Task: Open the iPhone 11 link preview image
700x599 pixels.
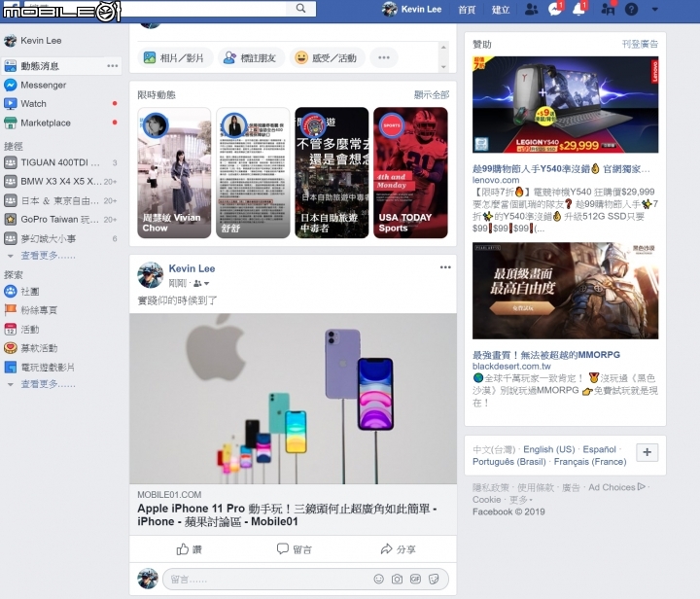Action: [x=293, y=399]
